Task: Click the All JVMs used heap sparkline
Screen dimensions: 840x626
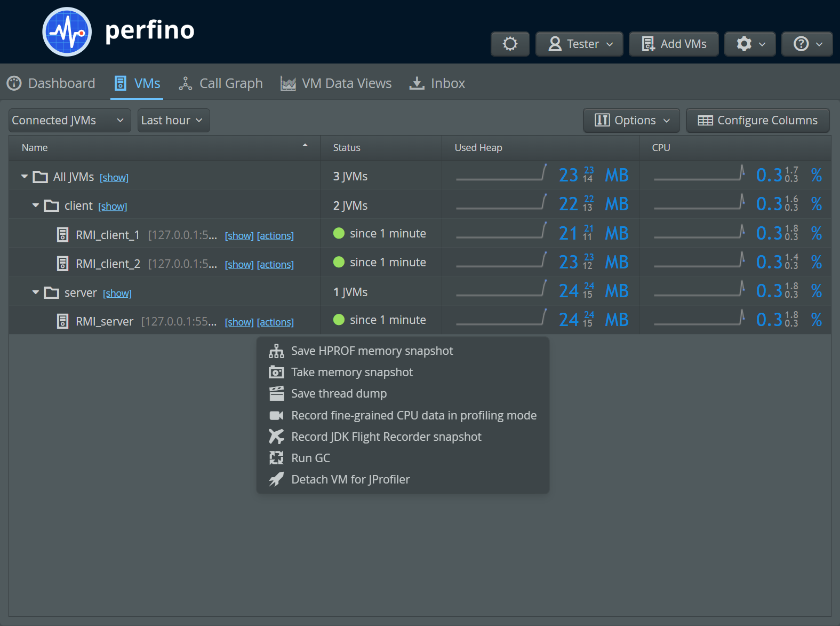Action: point(501,172)
